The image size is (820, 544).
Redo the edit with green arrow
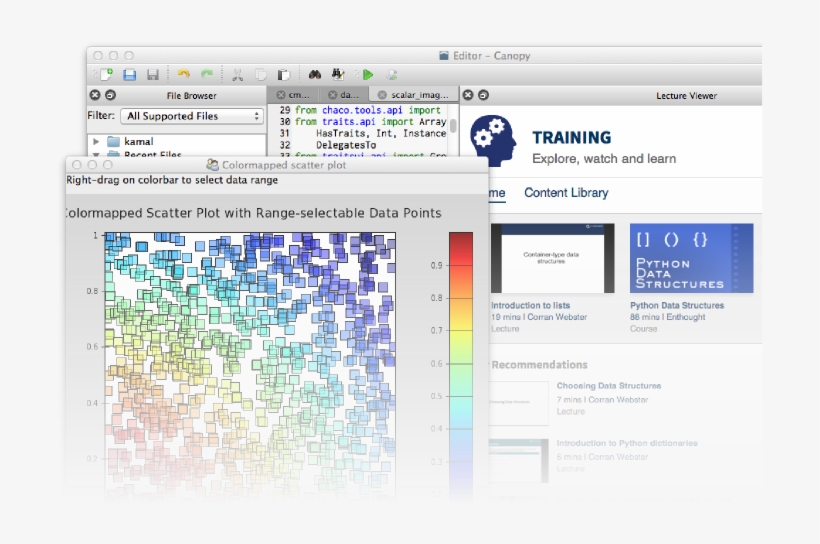(207, 75)
